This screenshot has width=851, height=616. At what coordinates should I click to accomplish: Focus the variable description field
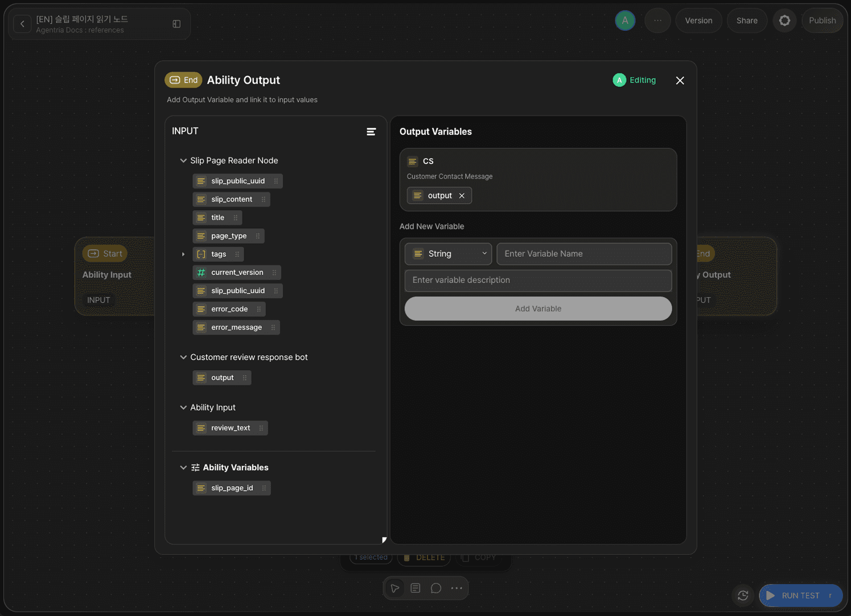pyautogui.click(x=538, y=280)
